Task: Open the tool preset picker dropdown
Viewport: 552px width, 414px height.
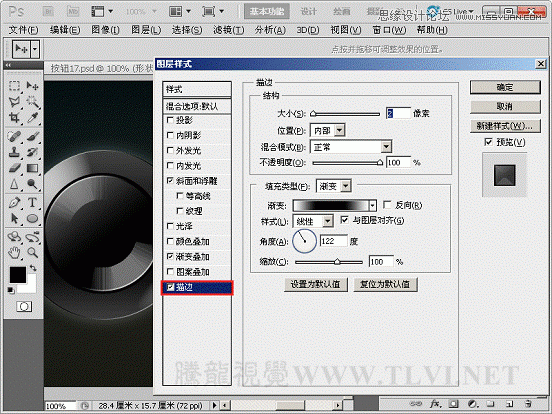Action: [x=35, y=49]
